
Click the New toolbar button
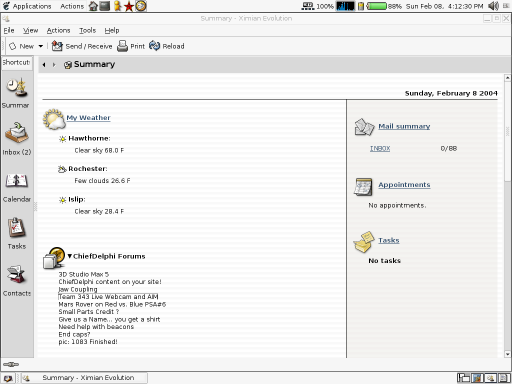[22, 46]
